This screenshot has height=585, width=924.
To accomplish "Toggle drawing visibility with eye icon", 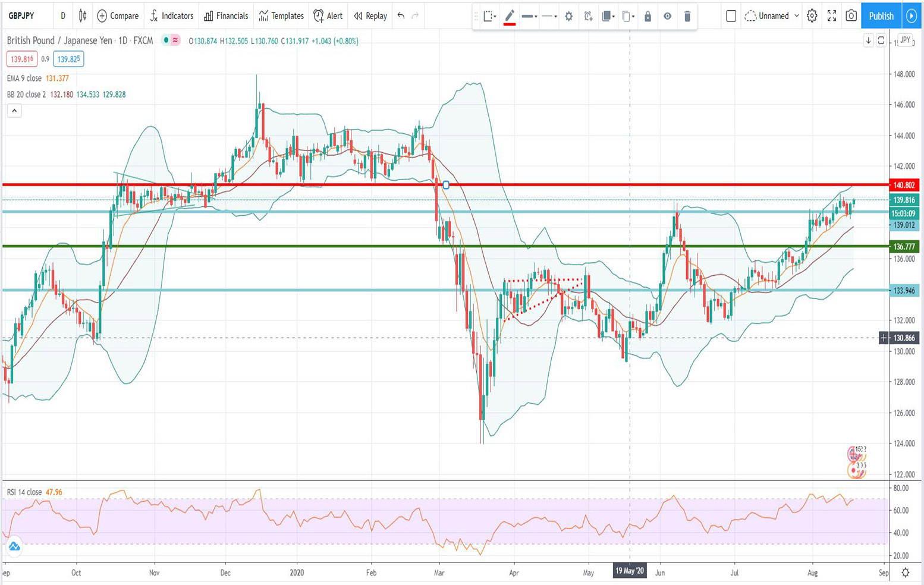I will [x=668, y=17].
